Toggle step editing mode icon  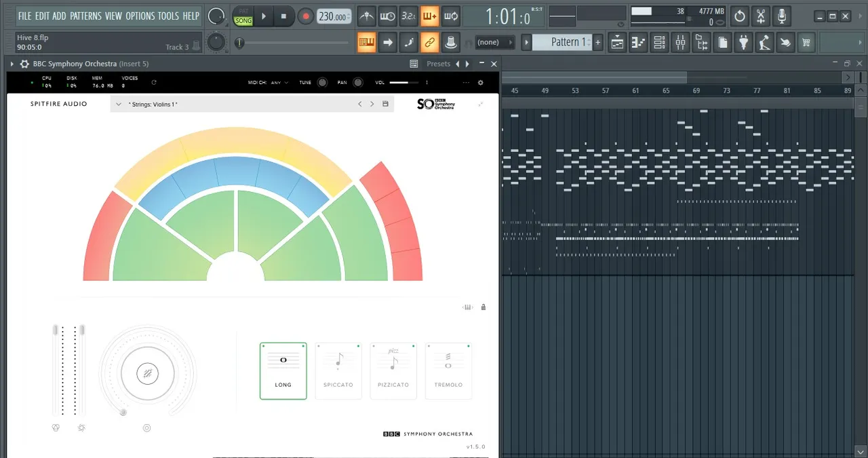[409, 42]
